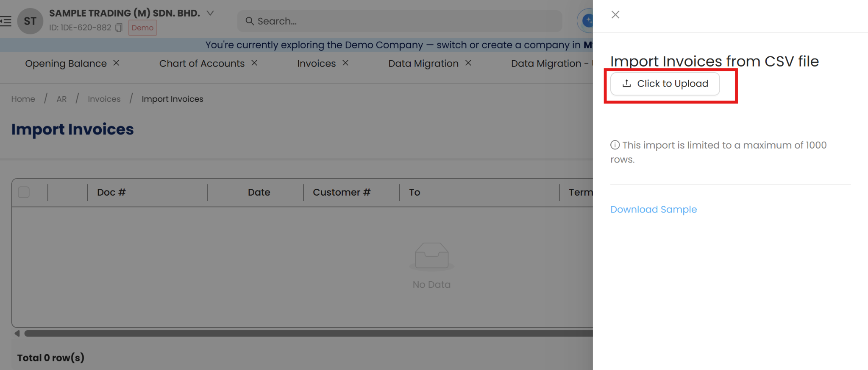Copy the company ID to clipboard
The height and width of the screenshot is (370, 868).
click(x=119, y=28)
